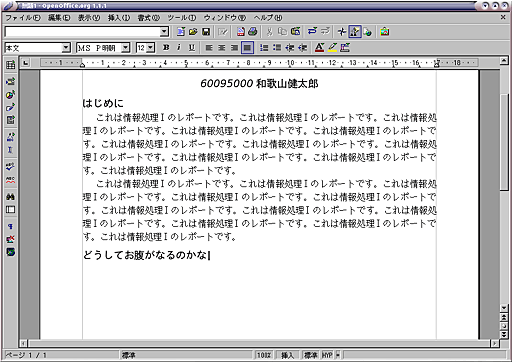Screen dimensions: 512x362
Task: Center the paragraph
Action: [221, 48]
